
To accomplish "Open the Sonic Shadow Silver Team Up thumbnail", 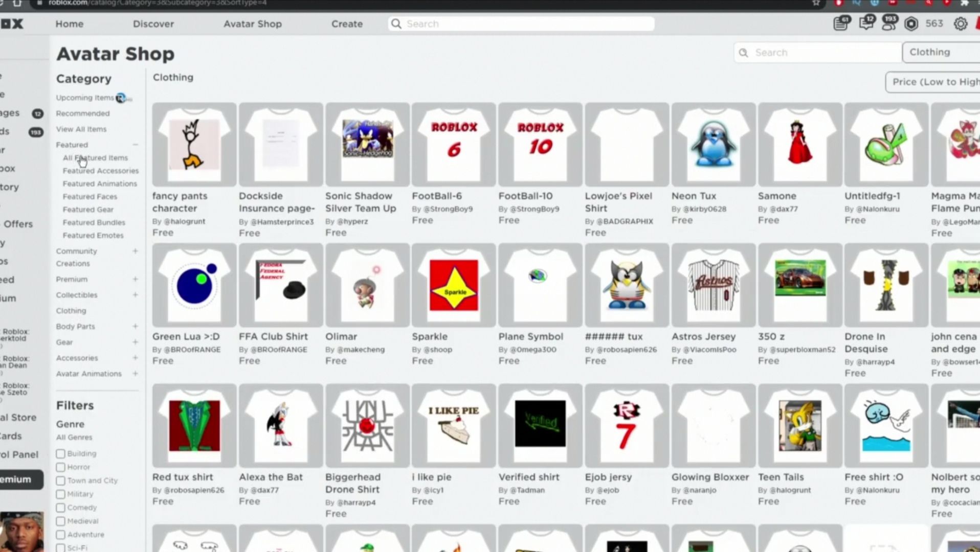I will coord(367,145).
